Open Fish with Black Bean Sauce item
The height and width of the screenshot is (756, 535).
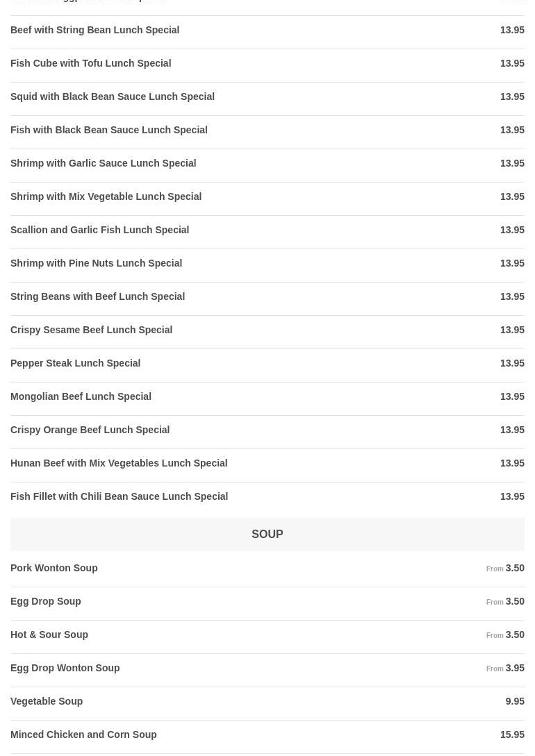(x=108, y=130)
